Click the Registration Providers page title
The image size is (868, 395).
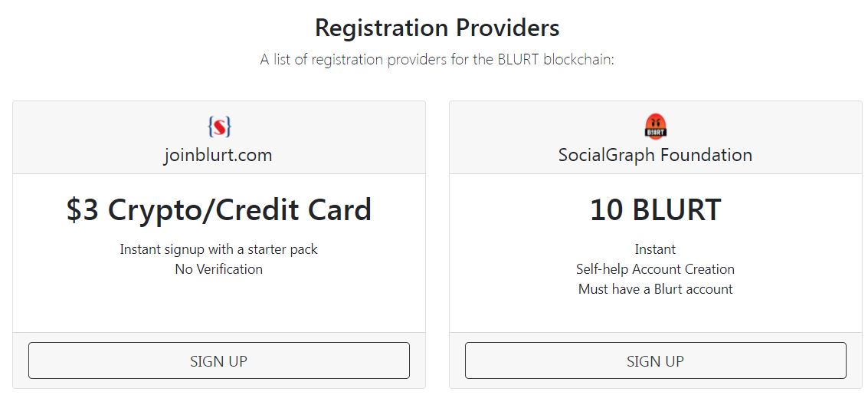click(x=437, y=28)
